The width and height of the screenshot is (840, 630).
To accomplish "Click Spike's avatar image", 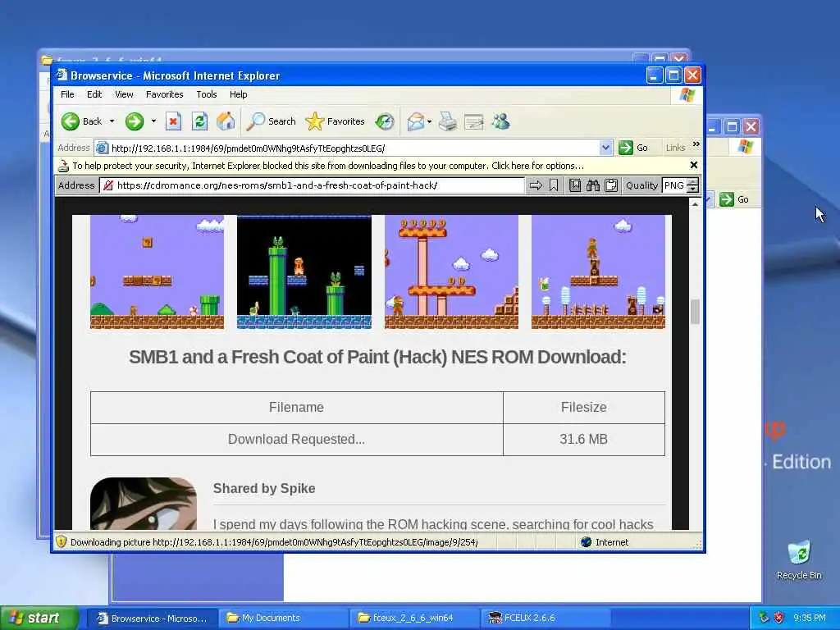I will point(143,504).
